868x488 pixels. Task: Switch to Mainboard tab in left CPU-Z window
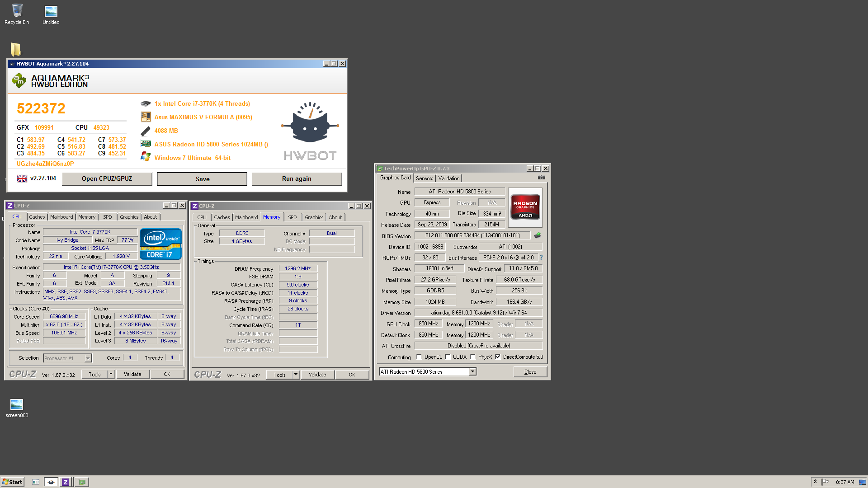(x=61, y=217)
